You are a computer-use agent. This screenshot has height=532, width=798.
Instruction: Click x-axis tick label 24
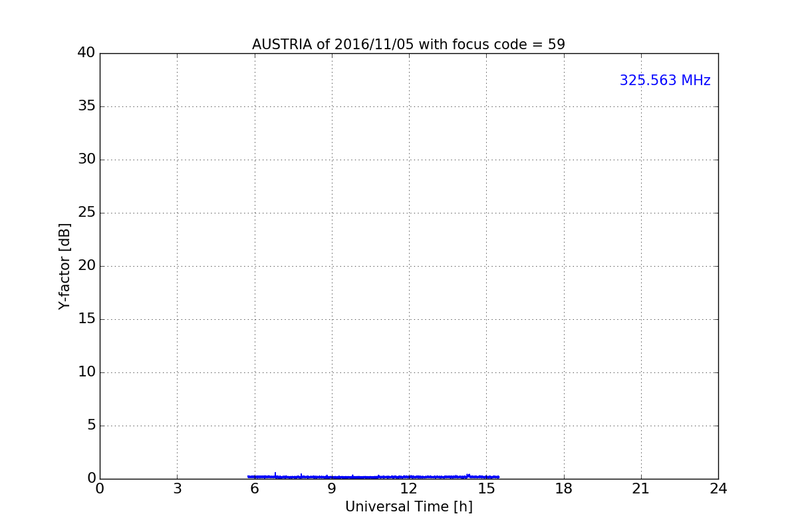tap(718, 489)
